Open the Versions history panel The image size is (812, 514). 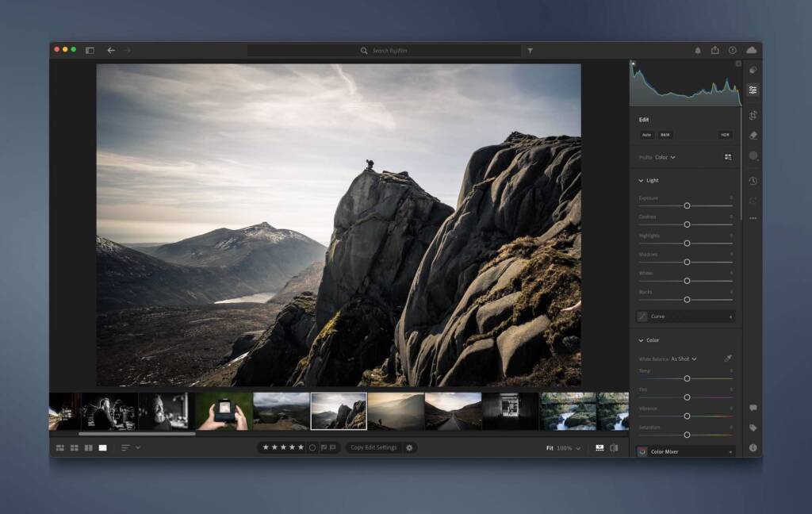tap(753, 181)
